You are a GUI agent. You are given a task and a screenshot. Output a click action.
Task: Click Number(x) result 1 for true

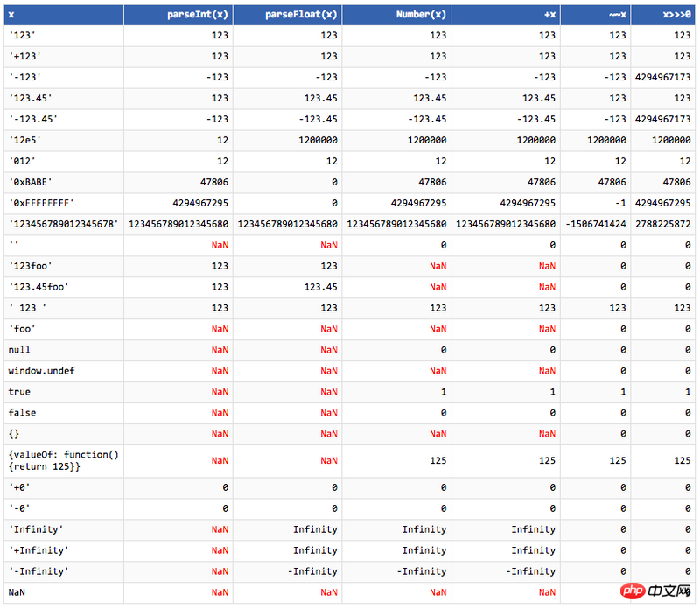click(x=444, y=392)
